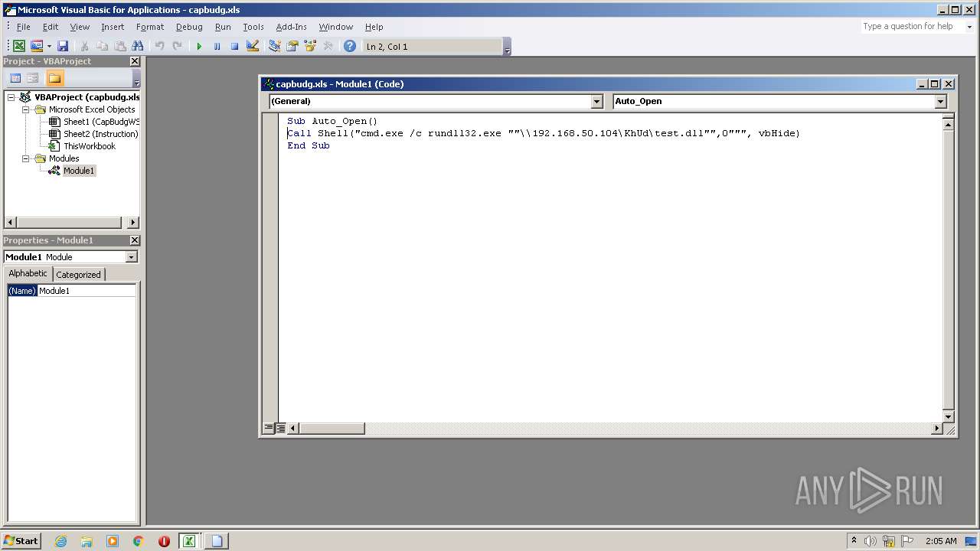Click View Object icon in Project panel
The image size is (980, 551).
click(33, 78)
